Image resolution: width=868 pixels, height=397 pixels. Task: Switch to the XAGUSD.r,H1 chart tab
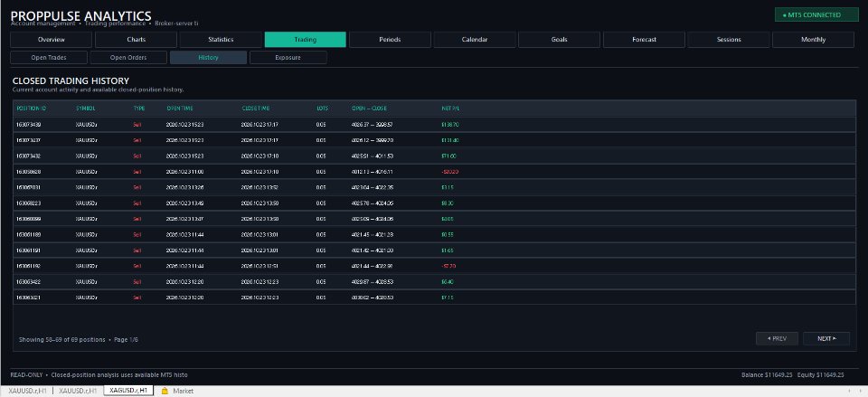[128, 391]
